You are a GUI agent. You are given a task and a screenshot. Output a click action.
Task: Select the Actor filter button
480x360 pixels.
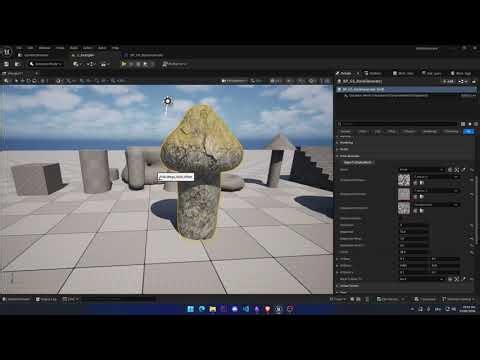point(363,132)
